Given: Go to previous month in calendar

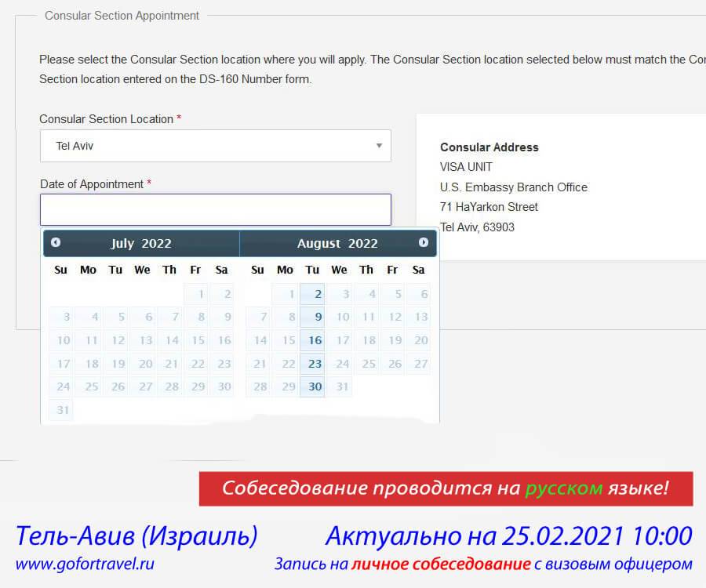Looking at the screenshot, I should (56, 243).
